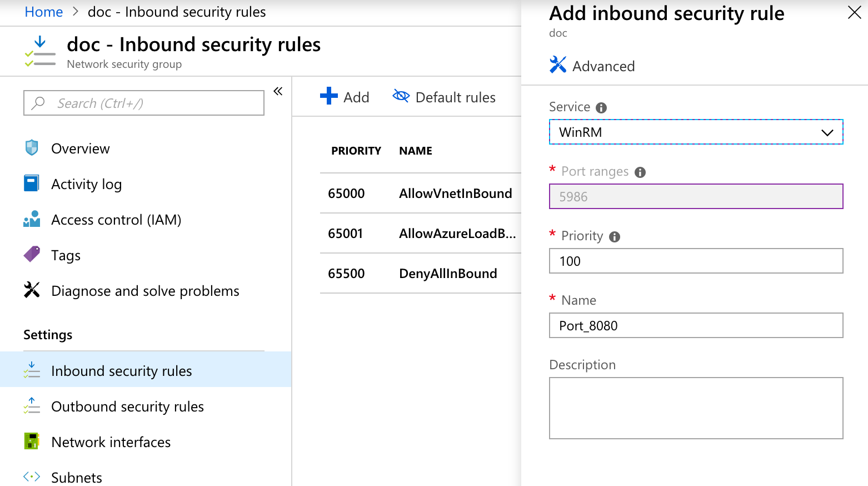The width and height of the screenshot is (868, 486).
Task: Open Overview in the sidebar
Action: 146,148
